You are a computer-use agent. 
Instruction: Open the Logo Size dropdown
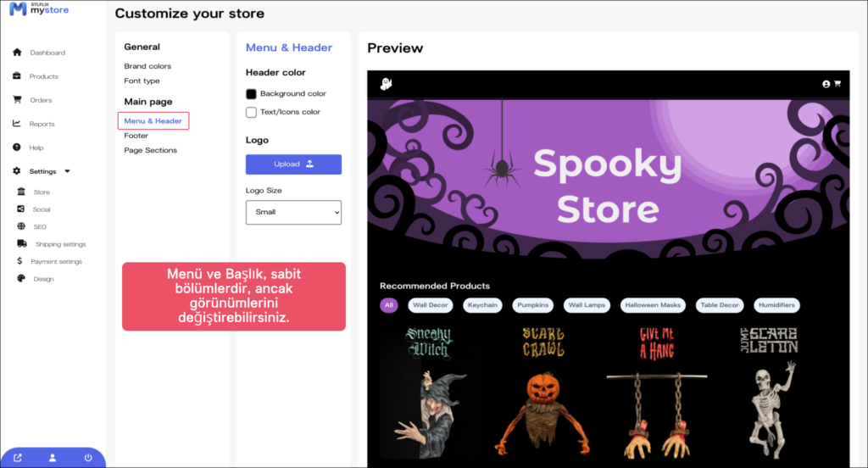(x=293, y=212)
